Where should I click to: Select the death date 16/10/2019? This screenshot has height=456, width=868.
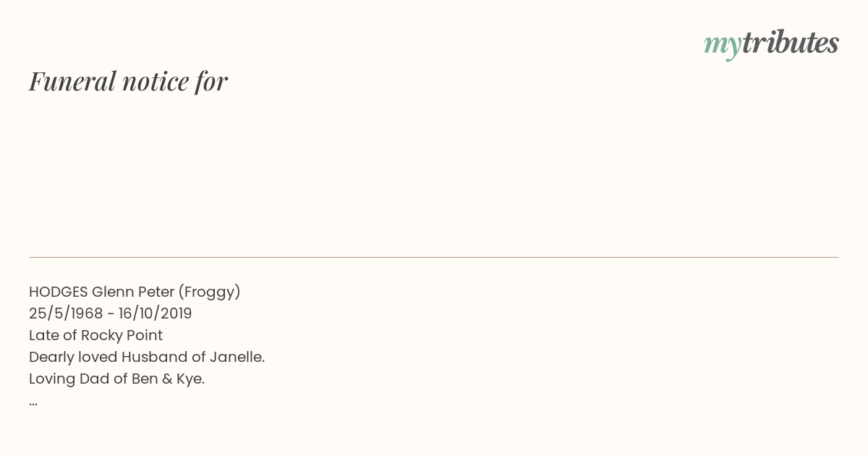(155, 313)
